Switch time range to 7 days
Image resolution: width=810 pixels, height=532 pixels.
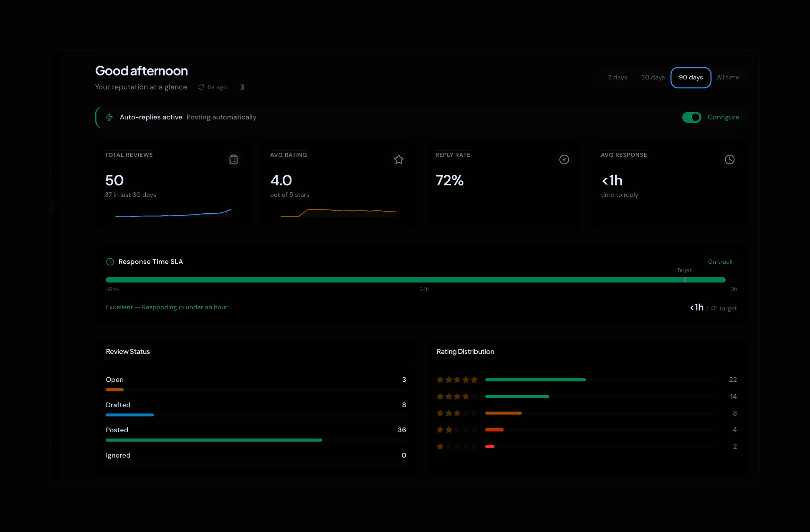618,78
